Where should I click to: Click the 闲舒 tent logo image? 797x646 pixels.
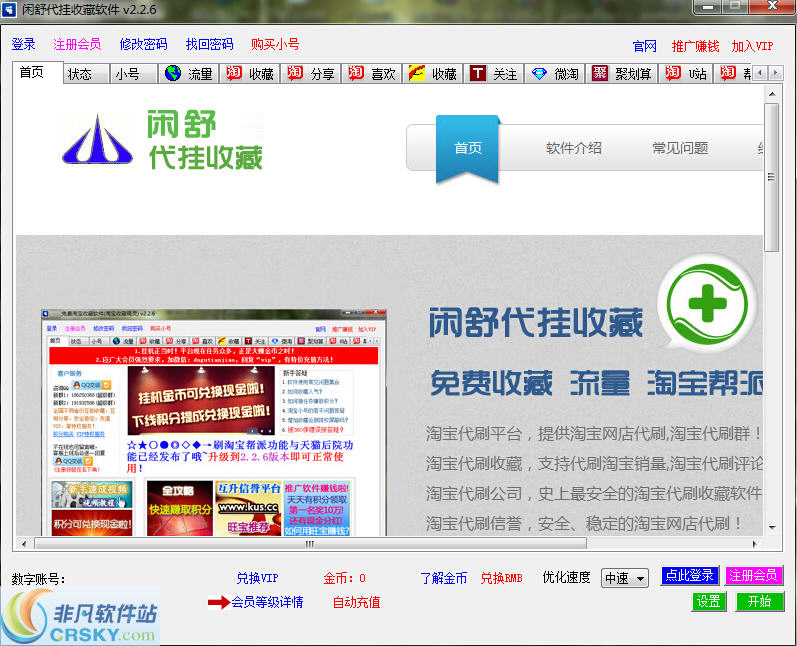(97, 139)
